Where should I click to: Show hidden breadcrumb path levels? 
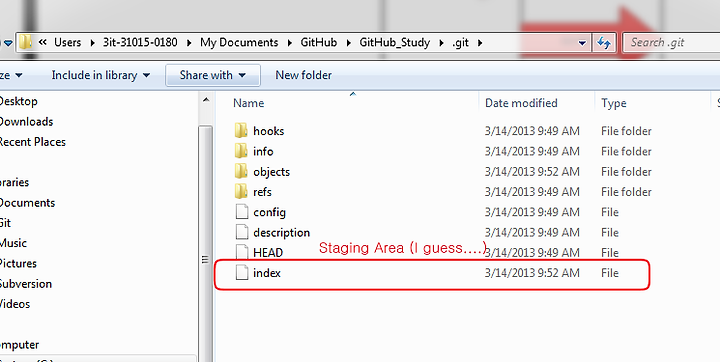pyautogui.click(x=43, y=42)
